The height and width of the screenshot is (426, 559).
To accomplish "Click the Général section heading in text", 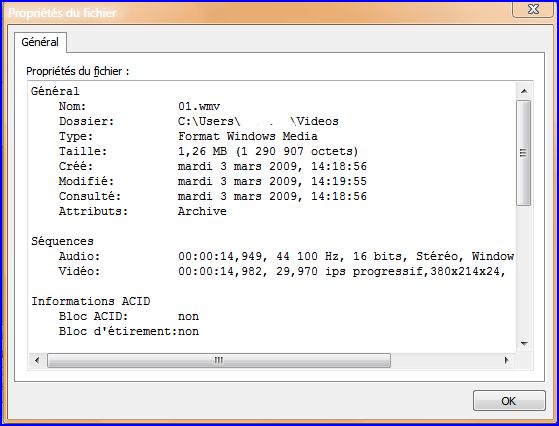I will (x=55, y=91).
